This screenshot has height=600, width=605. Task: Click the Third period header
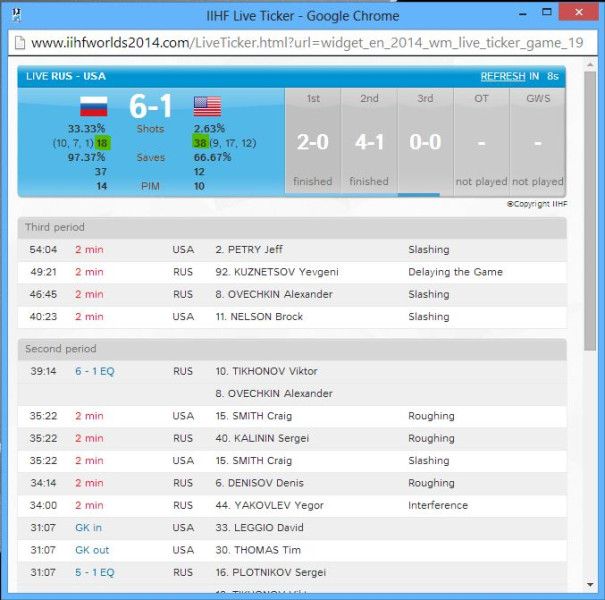pos(292,227)
